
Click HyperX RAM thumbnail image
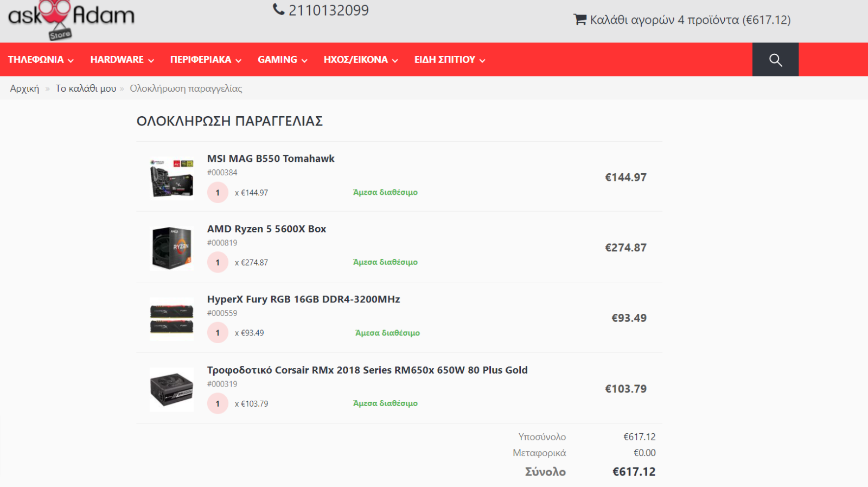171,319
